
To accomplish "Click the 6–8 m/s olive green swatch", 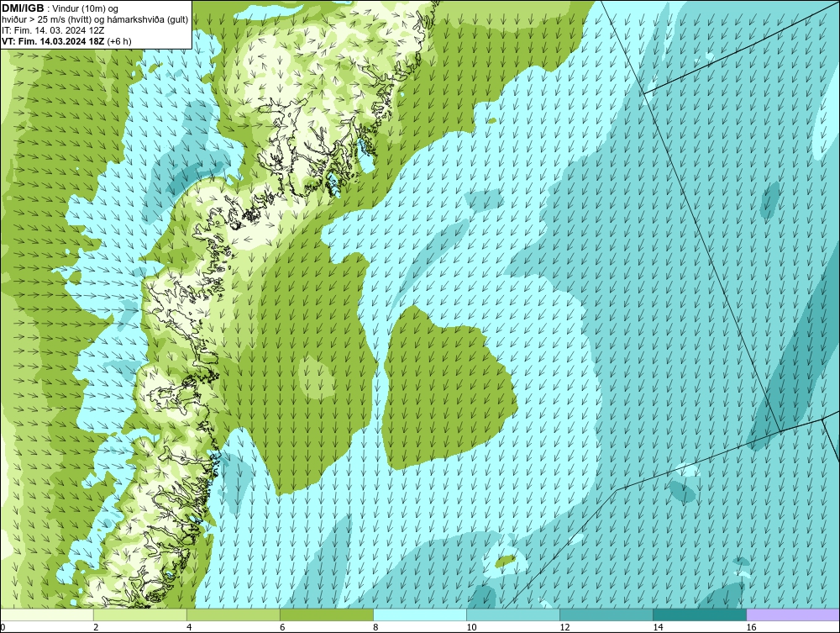I will [327, 615].
